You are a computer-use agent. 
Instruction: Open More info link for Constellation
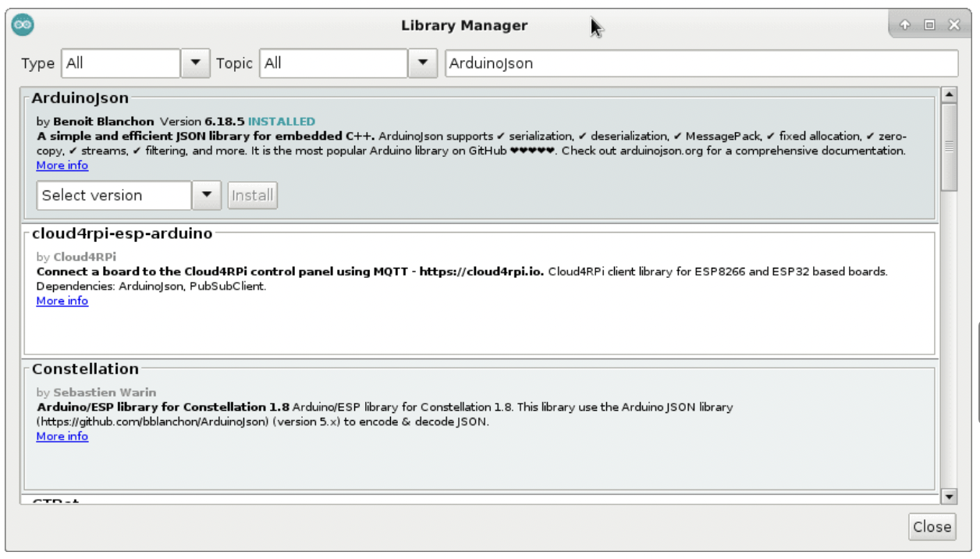pos(62,436)
